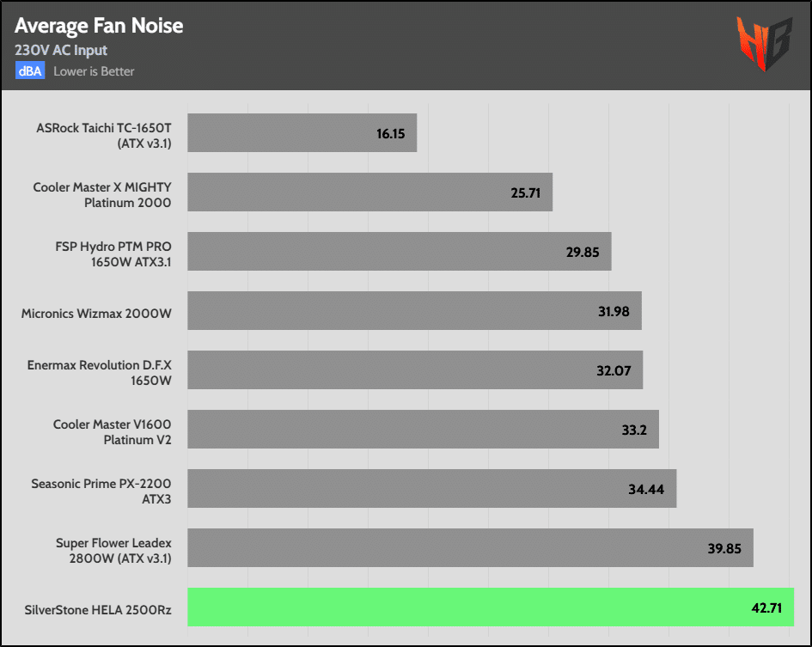Click the 39.85 value label
Viewport: 812px width, 647px height.
pyautogui.click(x=723, y=549)
